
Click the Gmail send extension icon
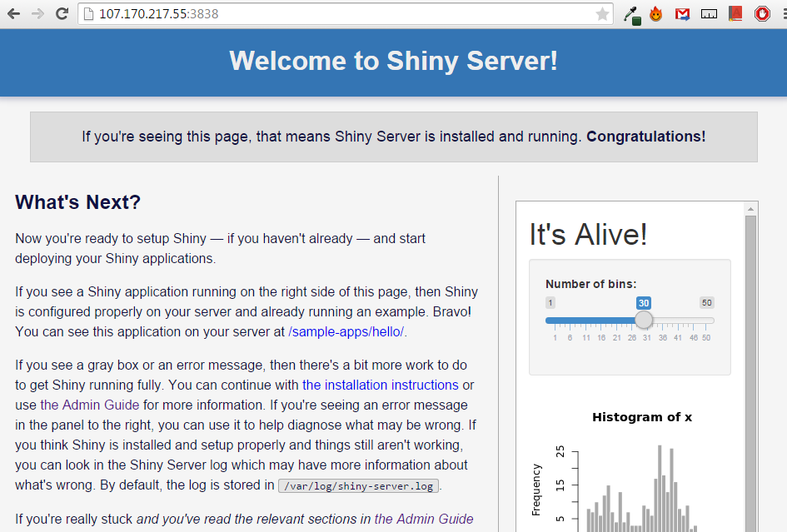[682, 14]
